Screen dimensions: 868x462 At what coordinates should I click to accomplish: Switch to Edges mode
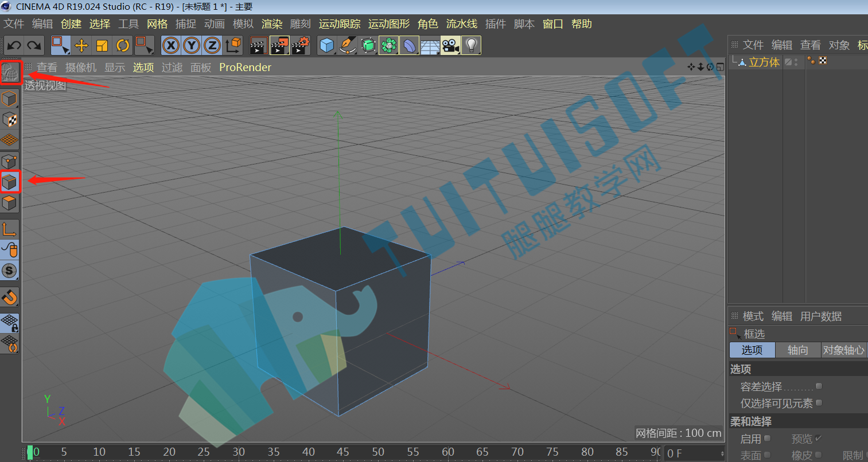coord(10,182)
